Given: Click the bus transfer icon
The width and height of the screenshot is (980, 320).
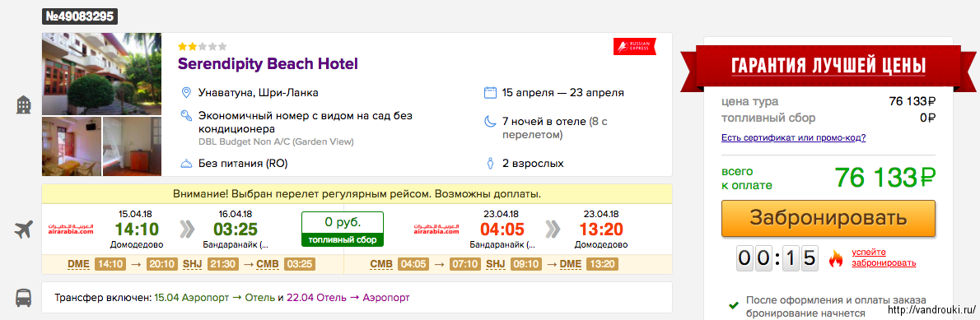Looking at the screenshot, I should (x=24, y=298).
